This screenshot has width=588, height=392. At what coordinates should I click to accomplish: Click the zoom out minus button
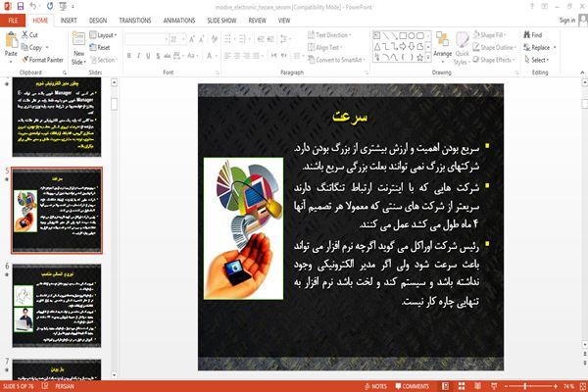coord(507,386)
